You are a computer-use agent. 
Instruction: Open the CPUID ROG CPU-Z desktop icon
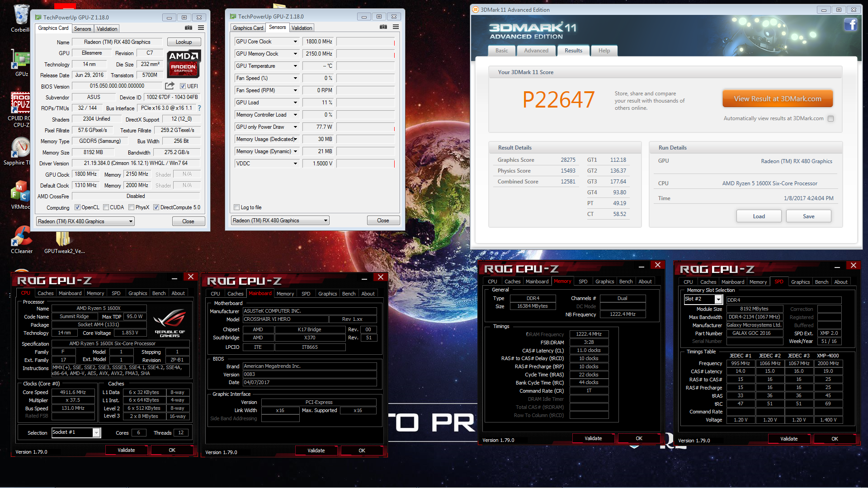point(21,109)
